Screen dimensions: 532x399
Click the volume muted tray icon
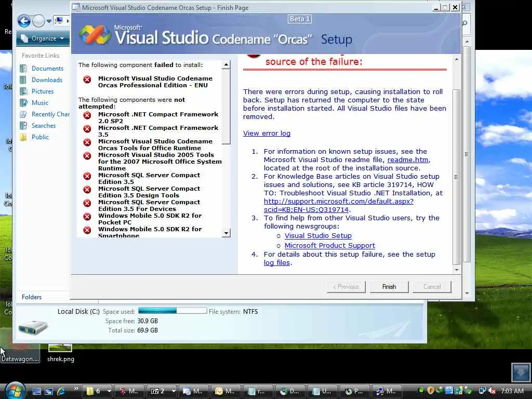492,391
